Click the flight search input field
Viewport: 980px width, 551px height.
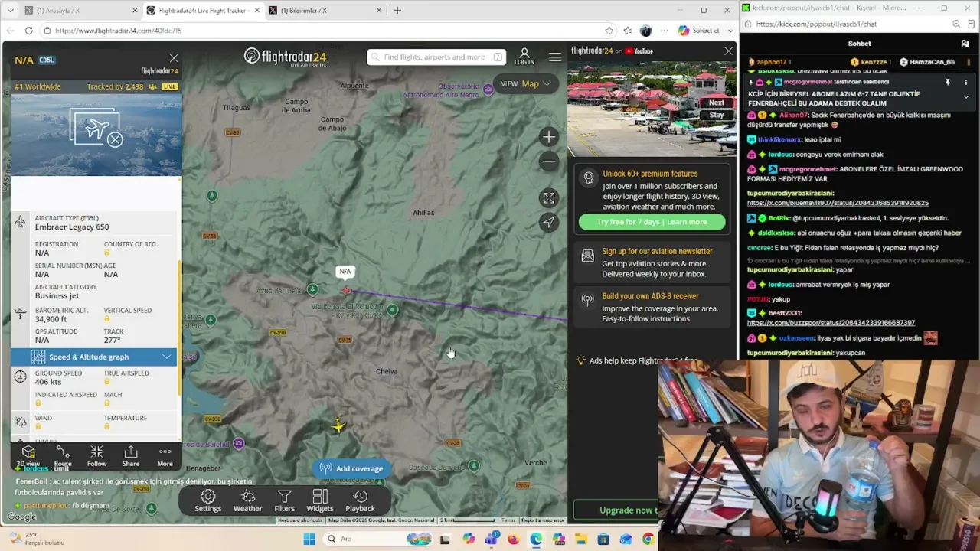tap(436, 57)
